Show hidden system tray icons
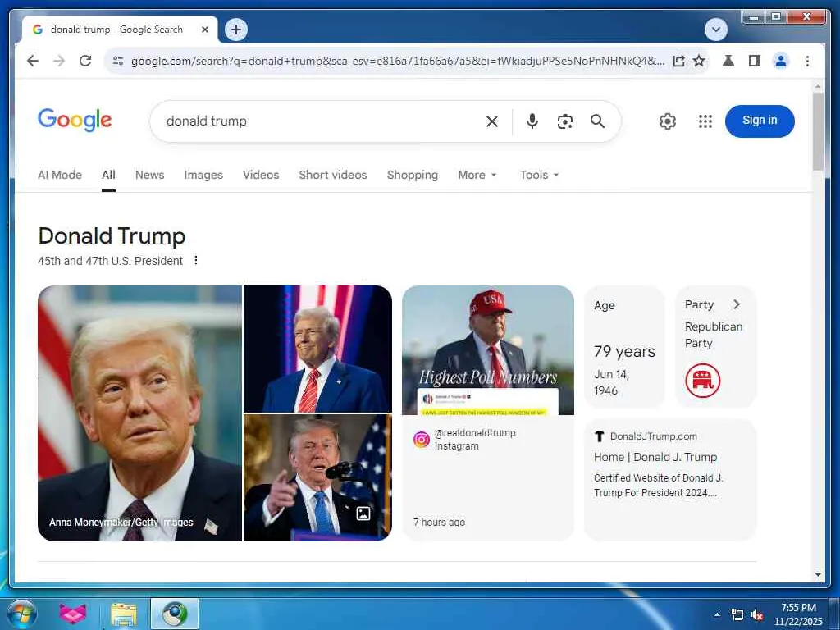 [717, 614]
